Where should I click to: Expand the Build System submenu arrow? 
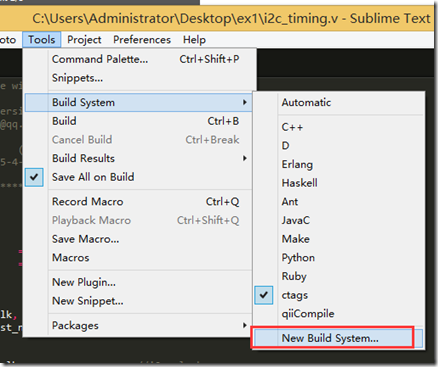tap(245, 102)
